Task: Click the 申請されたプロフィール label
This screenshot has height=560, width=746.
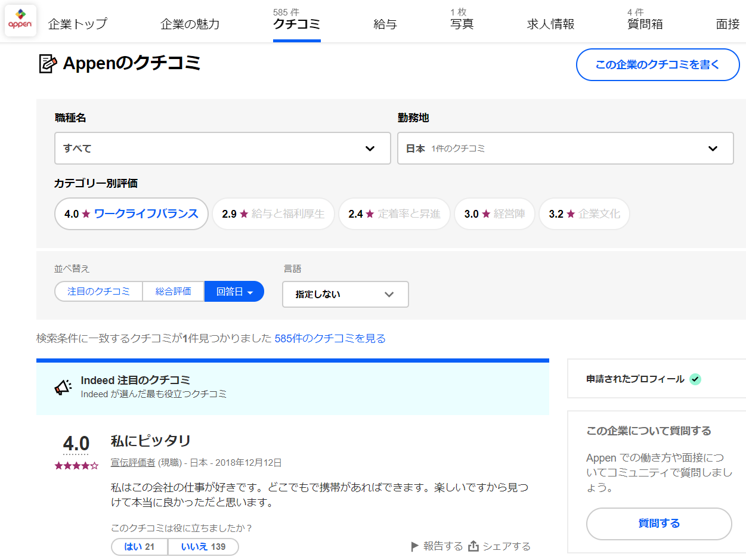Action: [635, 379]
